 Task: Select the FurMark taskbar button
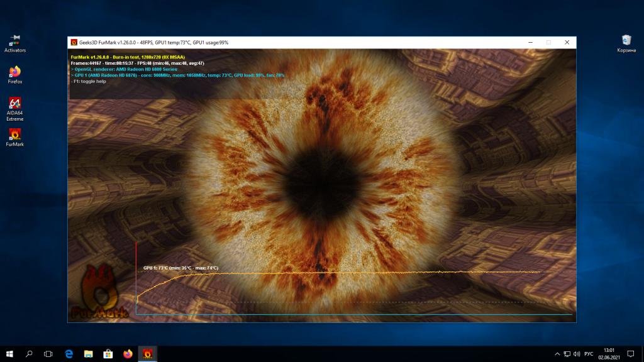pyautogui.click(x=147, y=354)
